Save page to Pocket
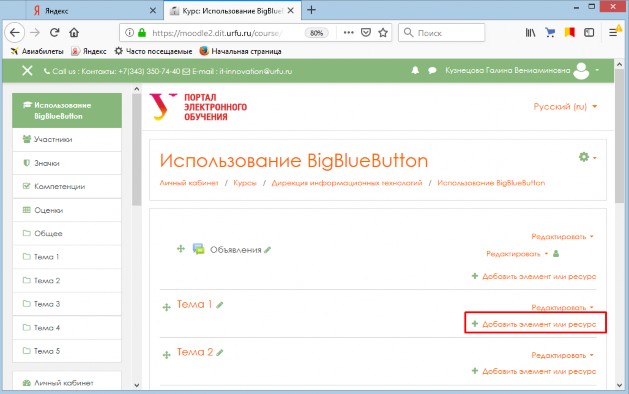The image size is (629, 394). [x=366, y=33]
